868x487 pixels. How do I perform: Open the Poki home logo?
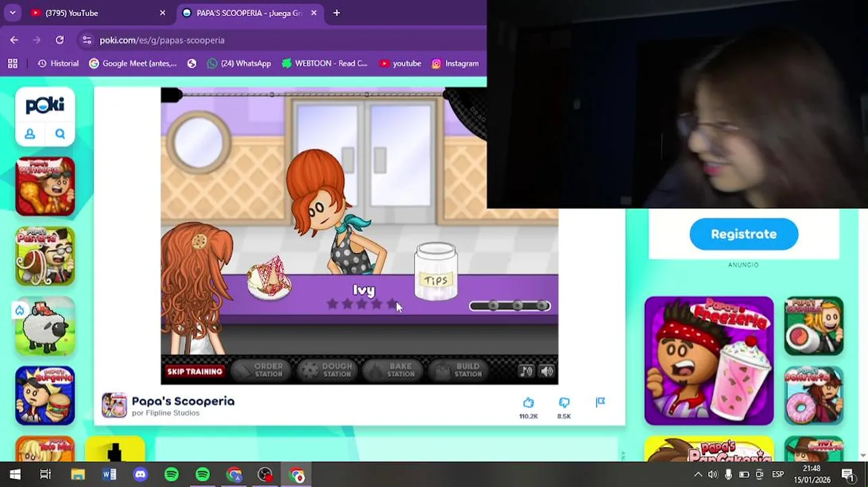point(45,105)
